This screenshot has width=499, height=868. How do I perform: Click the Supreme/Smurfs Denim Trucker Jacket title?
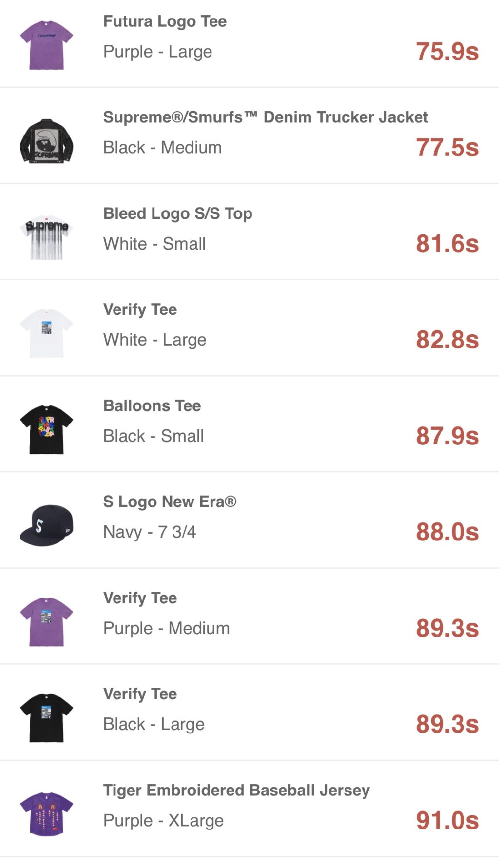coord(266,117)
